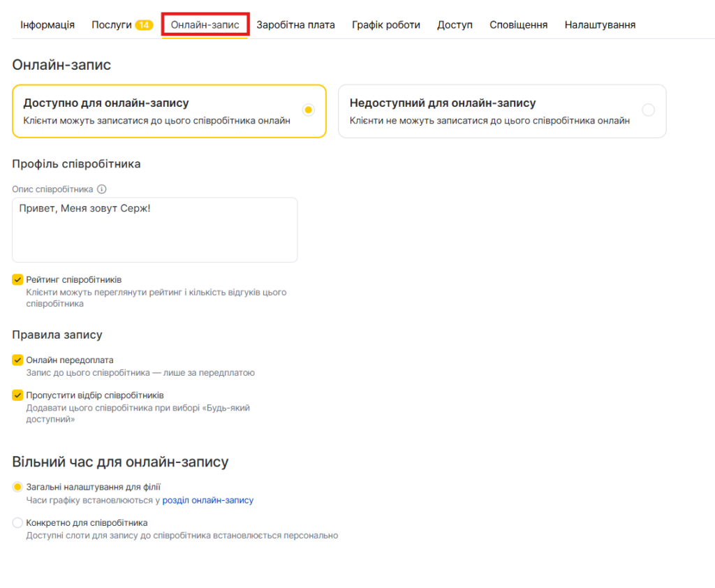Viewport: 715px width, 588px height.
Task: Select the Недоступний для онлайн-запису radio option
Action: [648, 110]
